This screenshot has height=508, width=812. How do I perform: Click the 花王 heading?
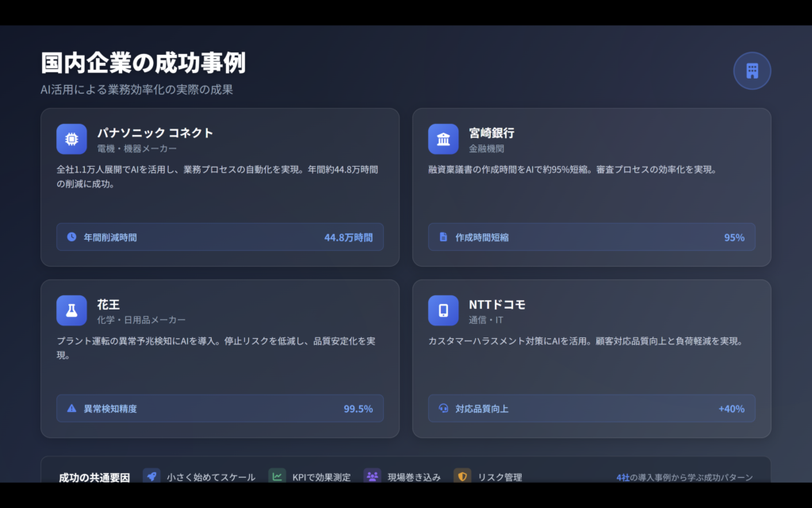(x=108, y=304)
